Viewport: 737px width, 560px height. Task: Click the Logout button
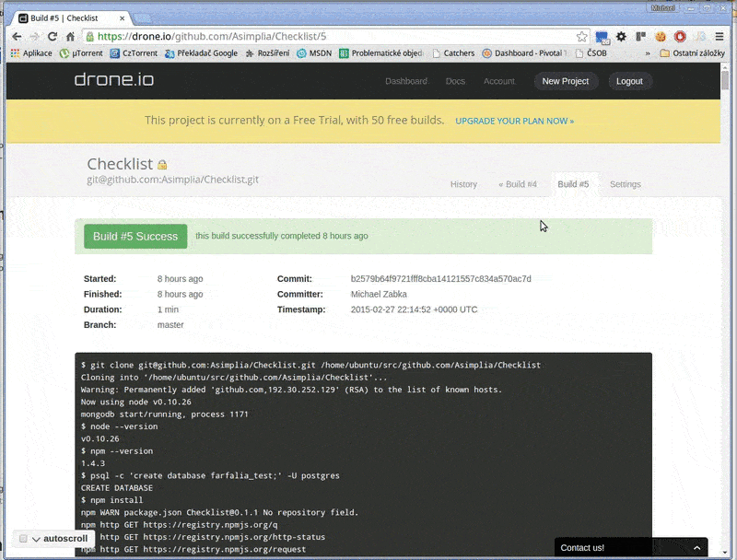629,81
